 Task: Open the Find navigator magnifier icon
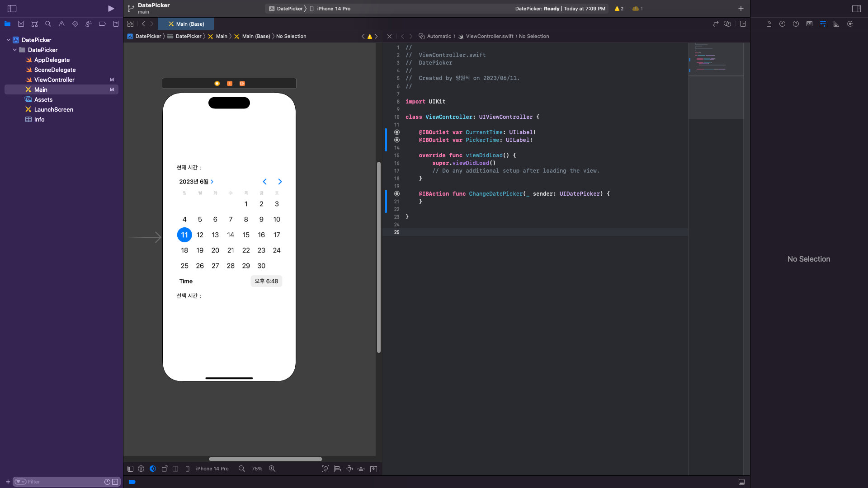(48, 24)
